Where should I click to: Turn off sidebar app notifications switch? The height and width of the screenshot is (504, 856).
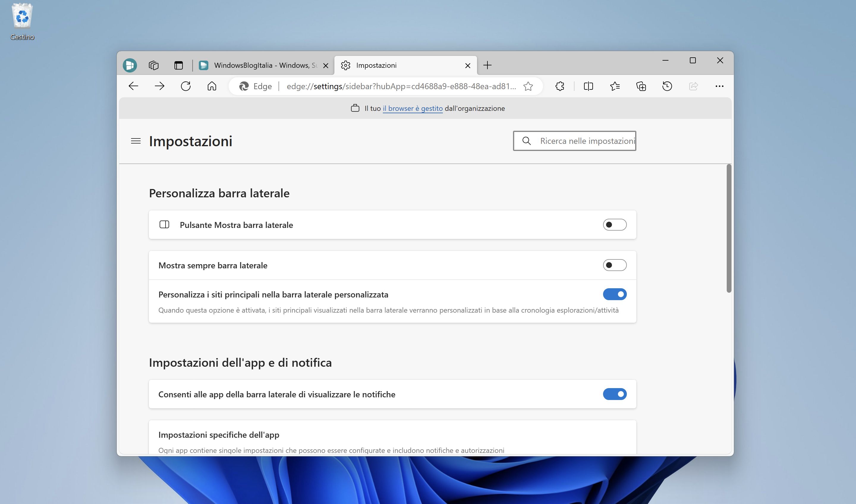pos(615,394)
